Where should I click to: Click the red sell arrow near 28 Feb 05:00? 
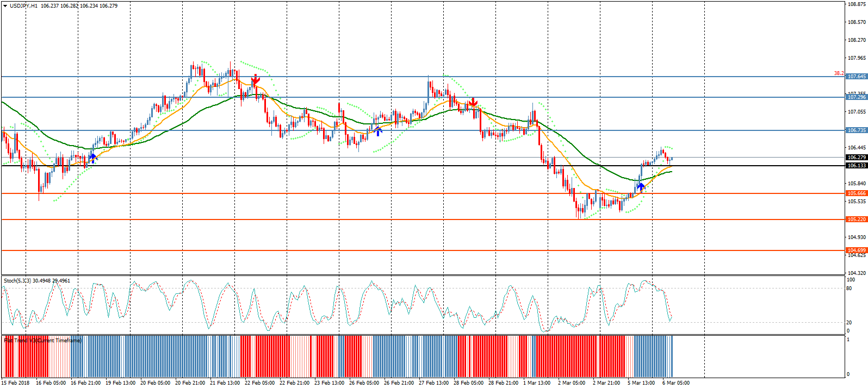tap(473, 102)
